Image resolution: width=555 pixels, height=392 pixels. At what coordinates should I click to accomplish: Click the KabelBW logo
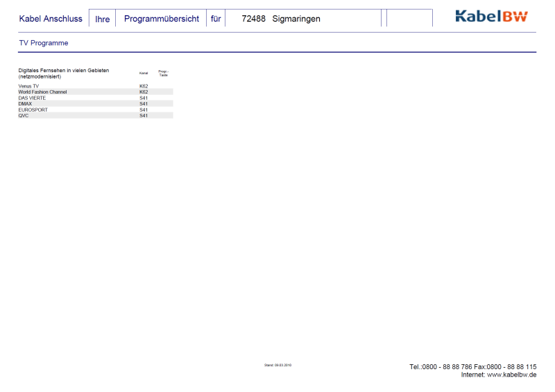point(491,17)
